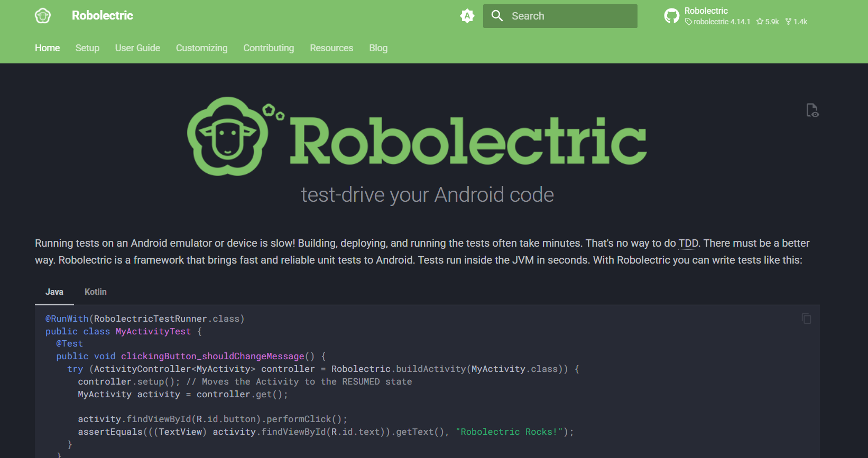Select the Java code tab
This screenshot has height=458, width=868.
point(54,292)
